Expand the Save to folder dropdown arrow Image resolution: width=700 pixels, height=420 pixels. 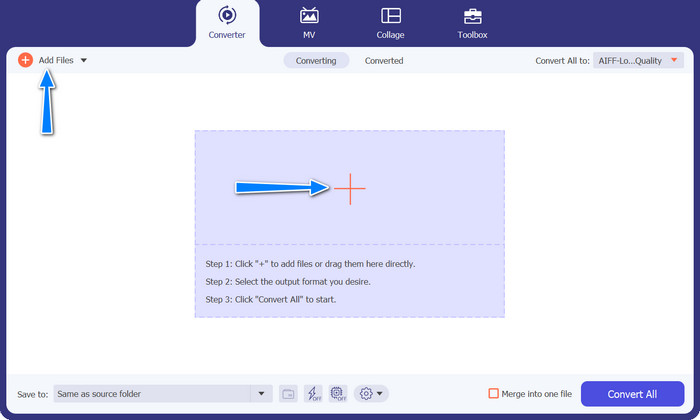coord(261,394)
